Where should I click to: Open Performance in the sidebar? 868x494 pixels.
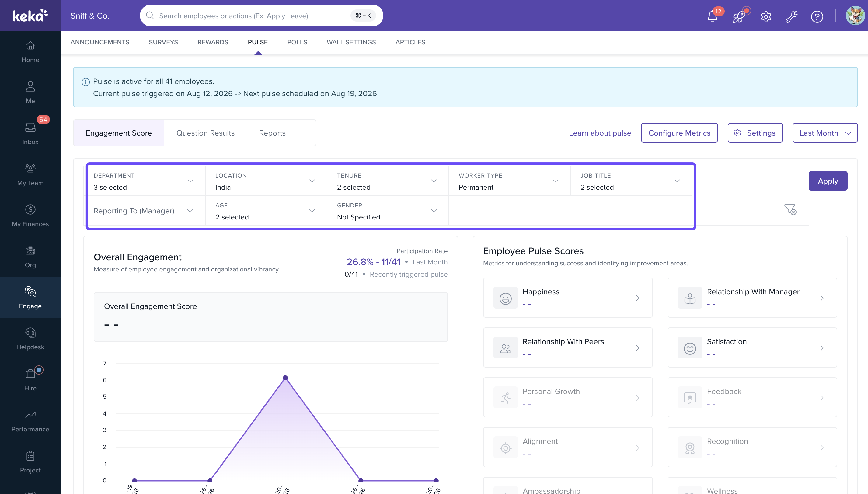[30, 421]
